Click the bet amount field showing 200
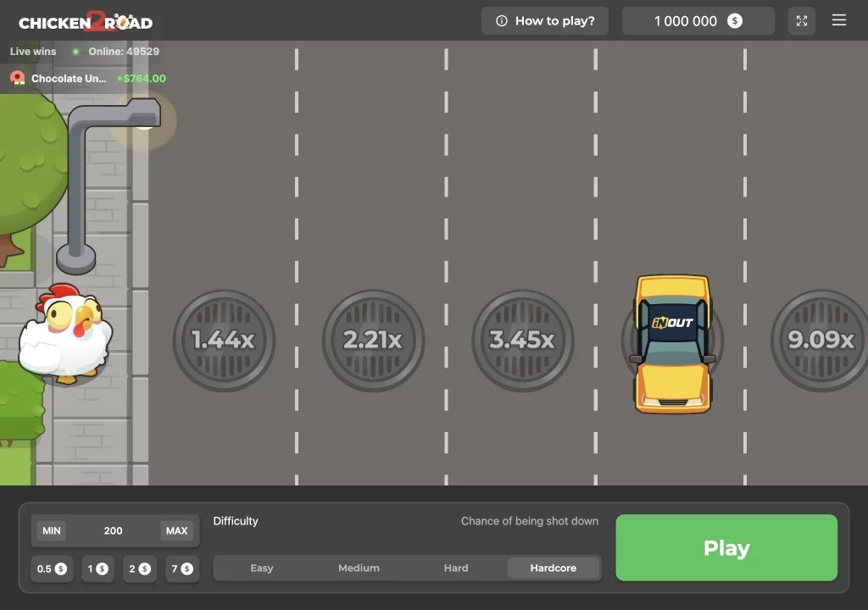Screen dimensions: 868x610 [x=114, y=530]
